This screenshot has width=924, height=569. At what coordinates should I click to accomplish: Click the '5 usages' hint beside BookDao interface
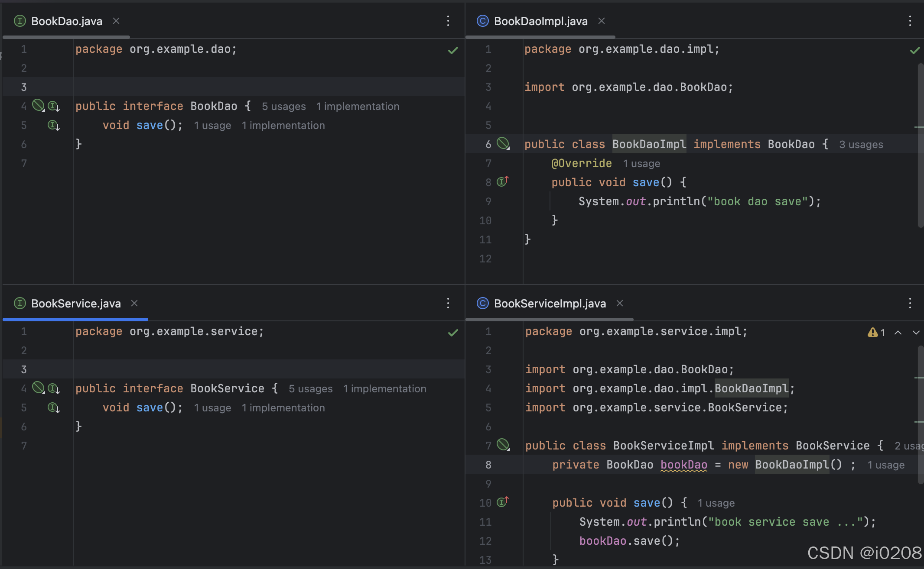[284, 107]
